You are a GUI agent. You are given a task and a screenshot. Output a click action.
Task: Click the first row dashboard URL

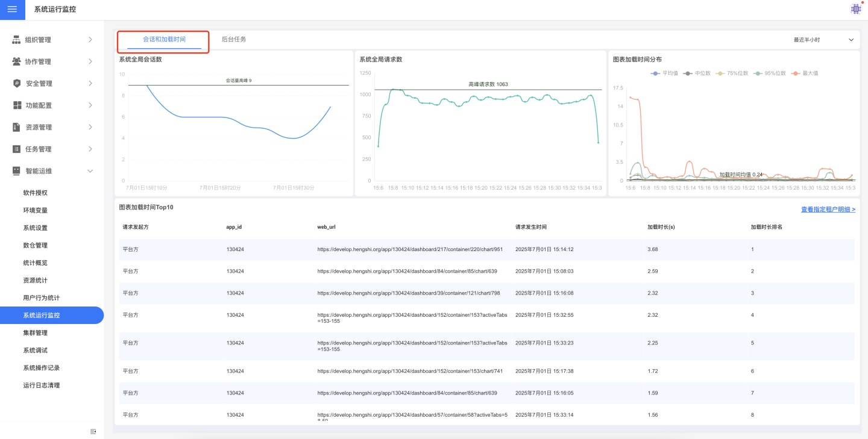click(410, 249)
